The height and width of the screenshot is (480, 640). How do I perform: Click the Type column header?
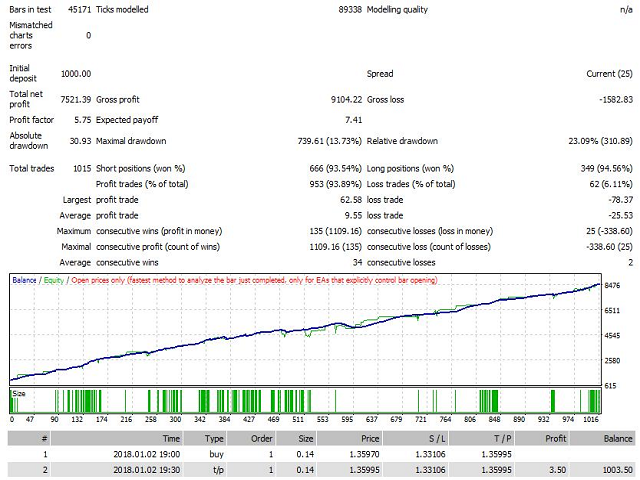215,437
